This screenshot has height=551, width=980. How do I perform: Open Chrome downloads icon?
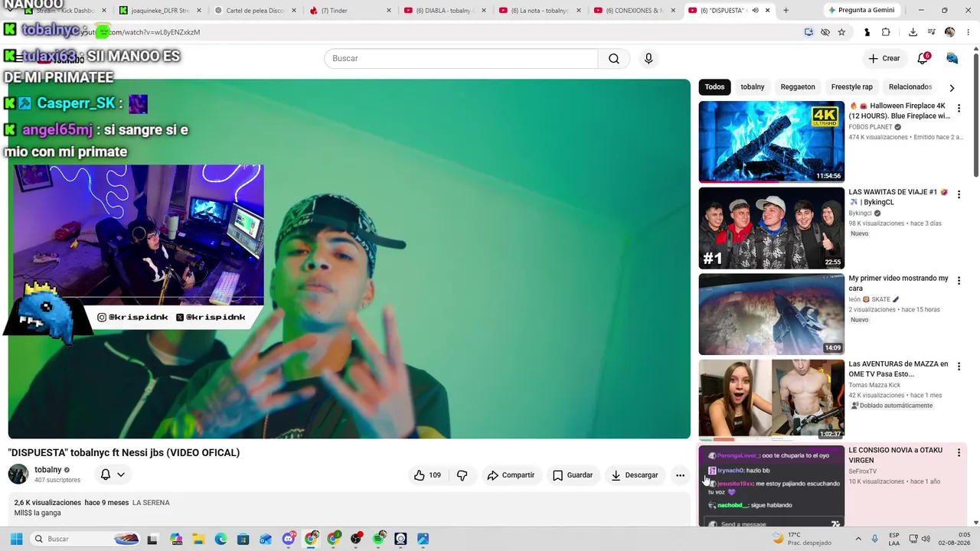[x=913, y=32]
